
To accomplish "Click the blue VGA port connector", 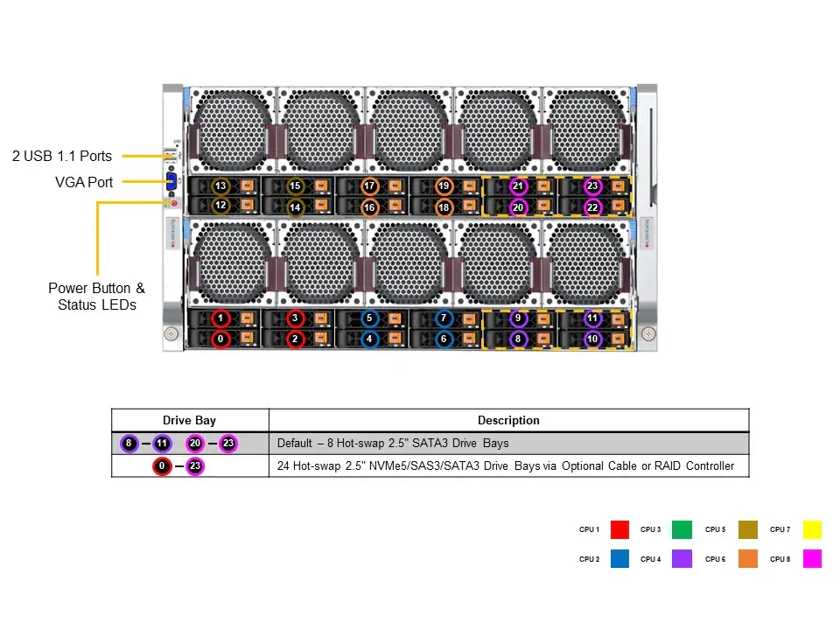I will pos(171,182).
